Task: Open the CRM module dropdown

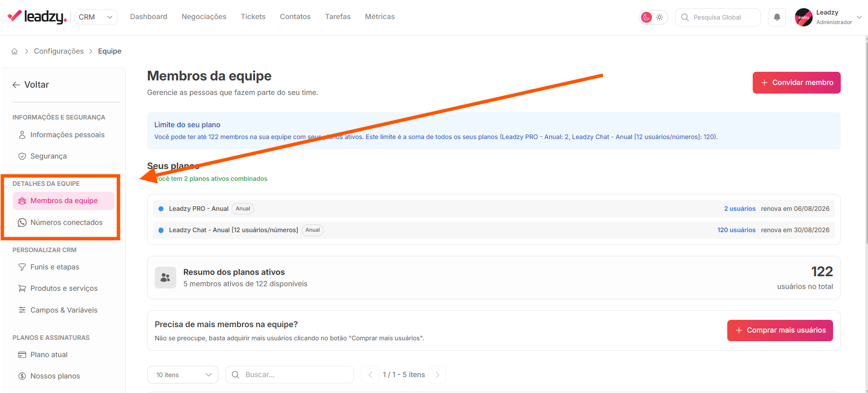Action: click(96, 17)
